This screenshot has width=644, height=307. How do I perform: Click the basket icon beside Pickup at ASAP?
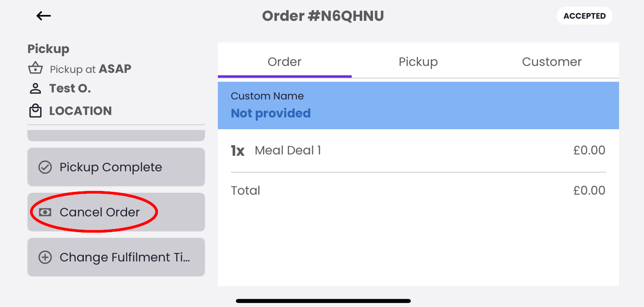tap(35, 68)
